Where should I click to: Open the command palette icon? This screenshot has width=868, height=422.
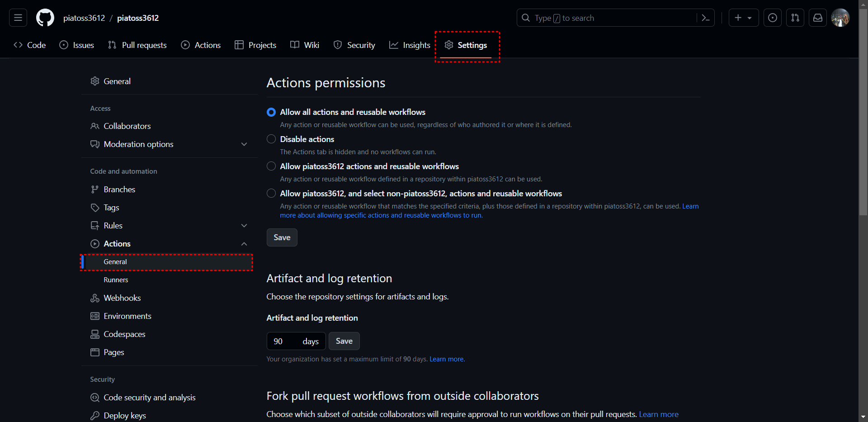click(705, 18)
